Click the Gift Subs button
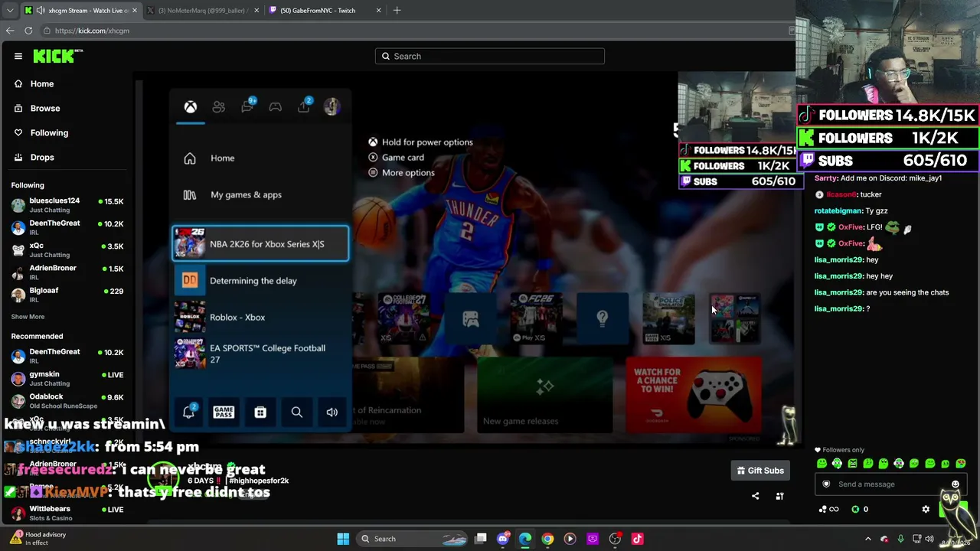This screenshot has width=980, height=551. click(x=760, y=471)
